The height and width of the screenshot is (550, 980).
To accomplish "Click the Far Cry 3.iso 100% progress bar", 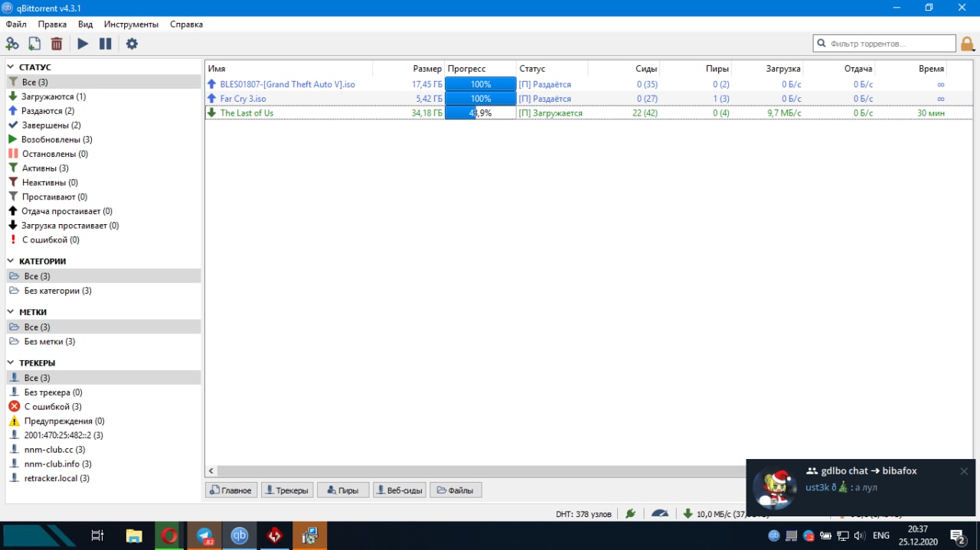I will (480, 99).
